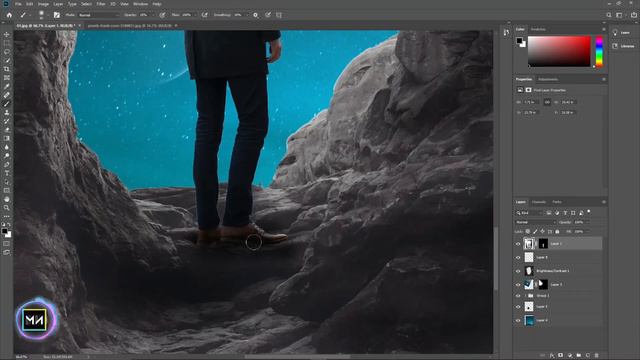The width and height of the screenshot is (640, 360).
Task: Pick a shade in color field
Action: [559, 51]
